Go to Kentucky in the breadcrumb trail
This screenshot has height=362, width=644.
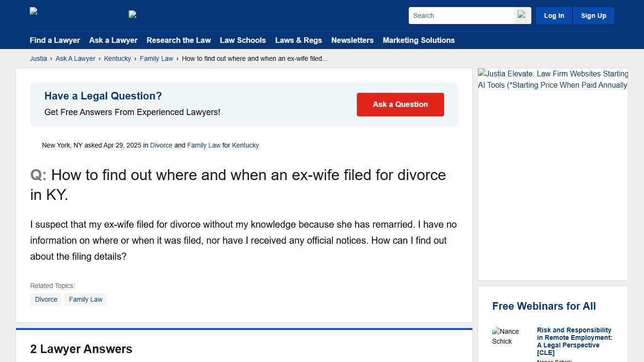(x=117, y=58)
